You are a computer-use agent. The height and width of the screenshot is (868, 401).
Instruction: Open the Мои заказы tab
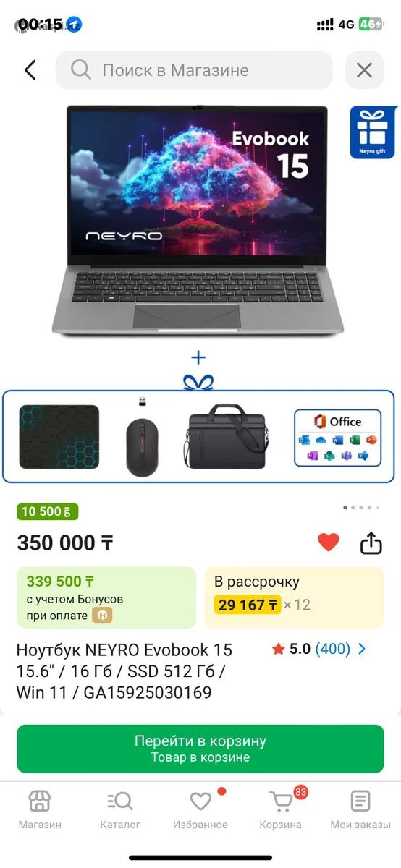click(x=360, y=810)
